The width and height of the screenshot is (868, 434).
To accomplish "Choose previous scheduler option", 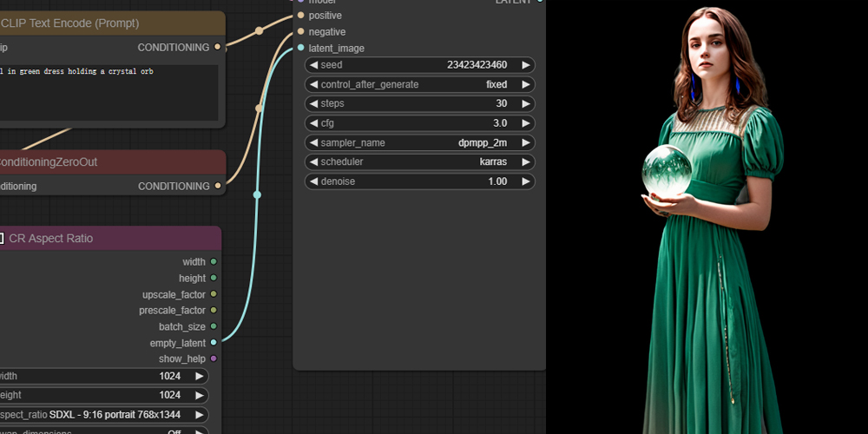I will coord(313,162).
